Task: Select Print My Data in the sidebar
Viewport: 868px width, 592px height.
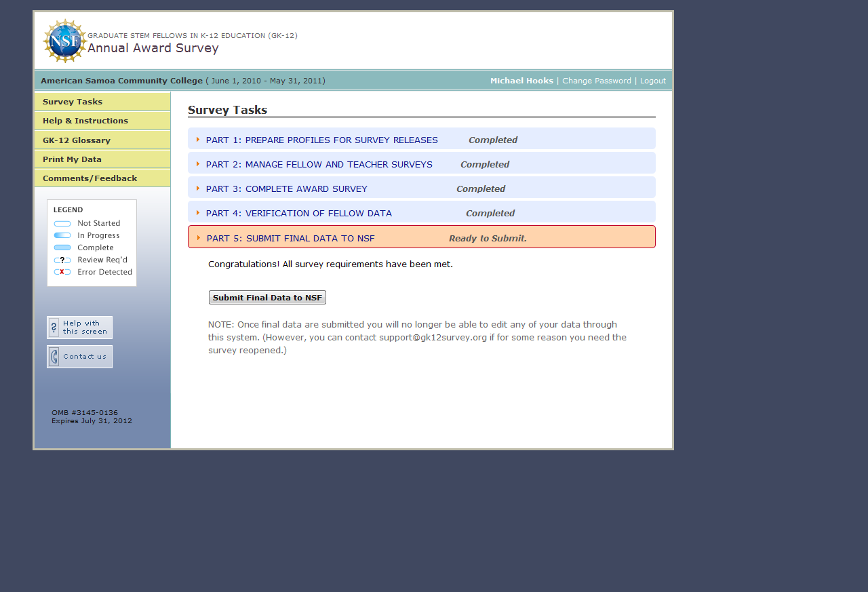Action: (x=102, y=159)
